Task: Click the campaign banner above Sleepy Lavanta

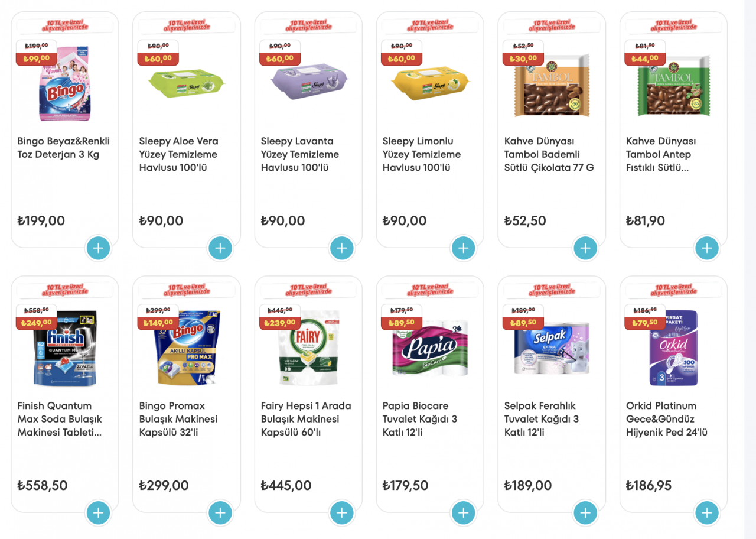Action: [x=308, y=25]
